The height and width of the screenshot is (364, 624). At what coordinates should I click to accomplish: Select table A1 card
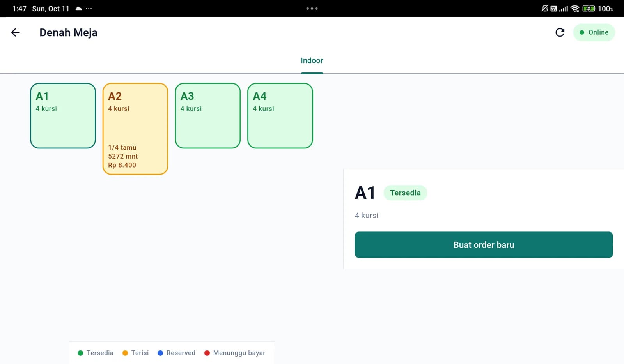click(x=63, y=116)
